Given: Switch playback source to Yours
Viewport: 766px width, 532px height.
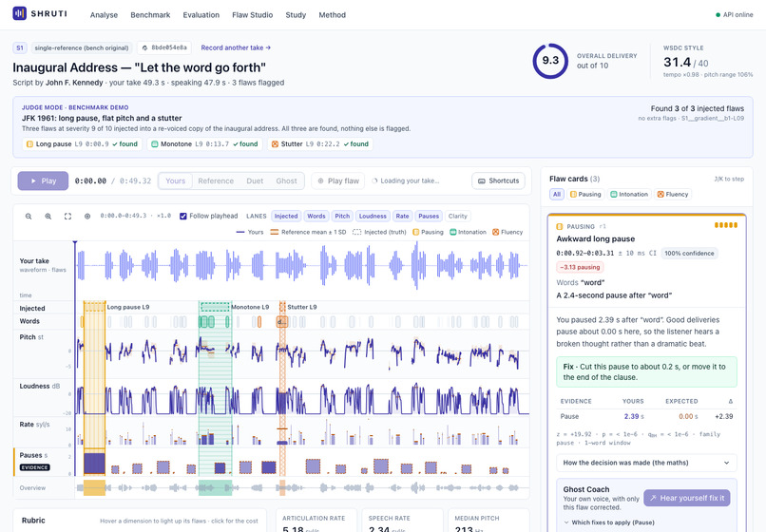Looking at the screenshot, I should click(176, 180).
